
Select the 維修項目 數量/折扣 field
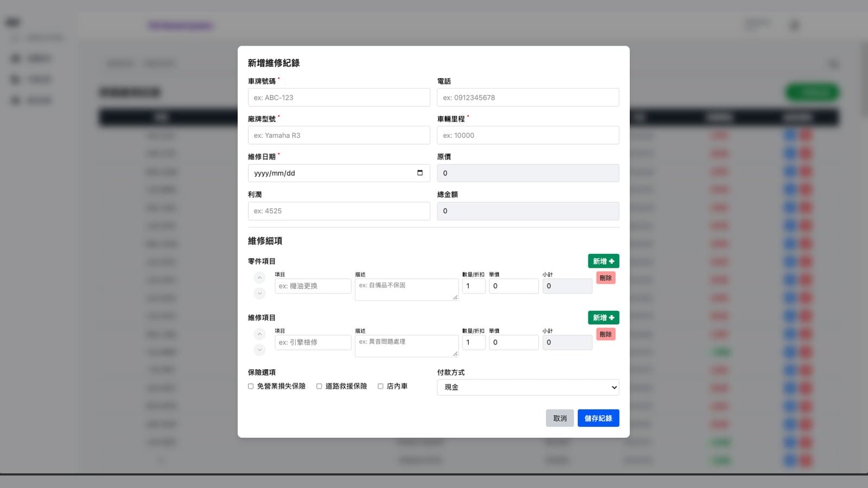click(474, 342)
